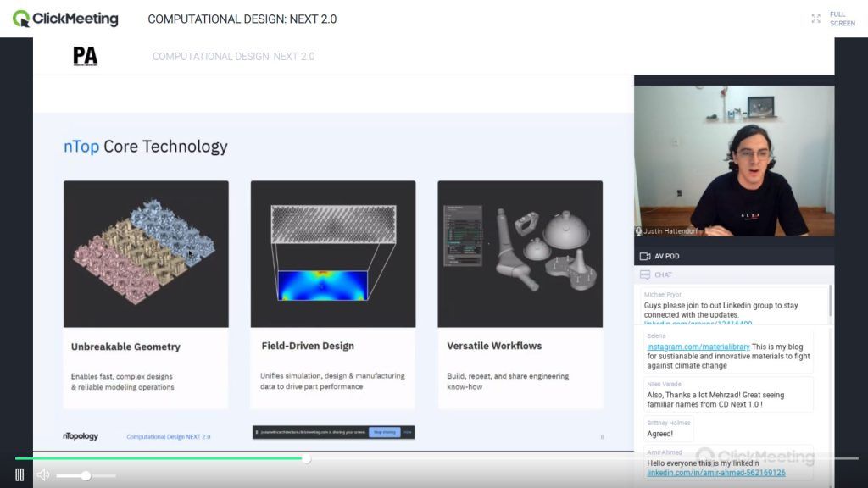868x488 pixels.
Task: Click the CHAT bubble icon
Action: [x=645, y=275]
